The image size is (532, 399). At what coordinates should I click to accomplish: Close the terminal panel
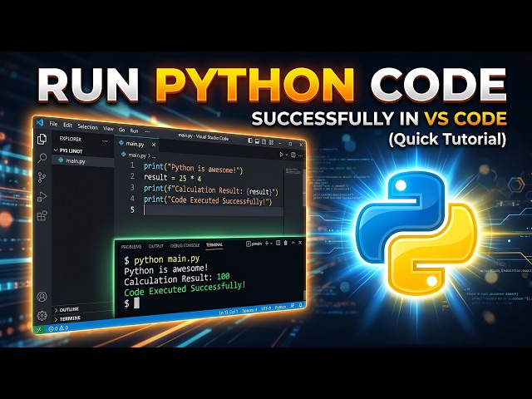(x=300, y=243)
